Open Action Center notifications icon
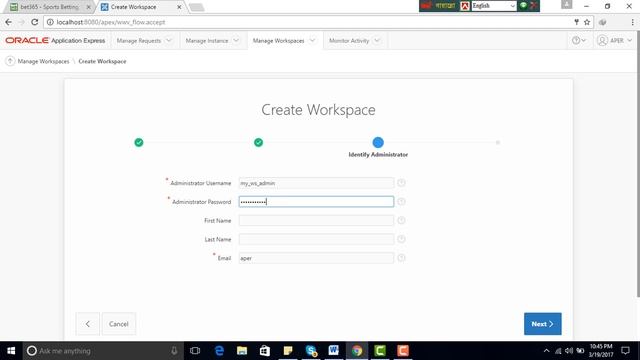Viewport: 640px width, 360px height. (625, 351)
